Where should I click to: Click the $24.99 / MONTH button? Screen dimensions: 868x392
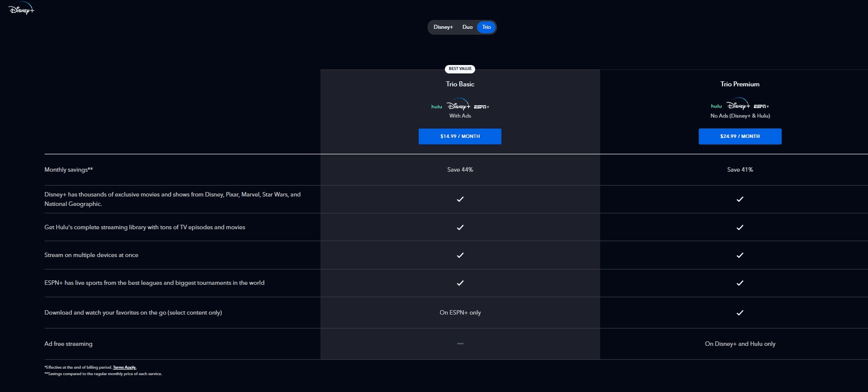tap(740, 136)
